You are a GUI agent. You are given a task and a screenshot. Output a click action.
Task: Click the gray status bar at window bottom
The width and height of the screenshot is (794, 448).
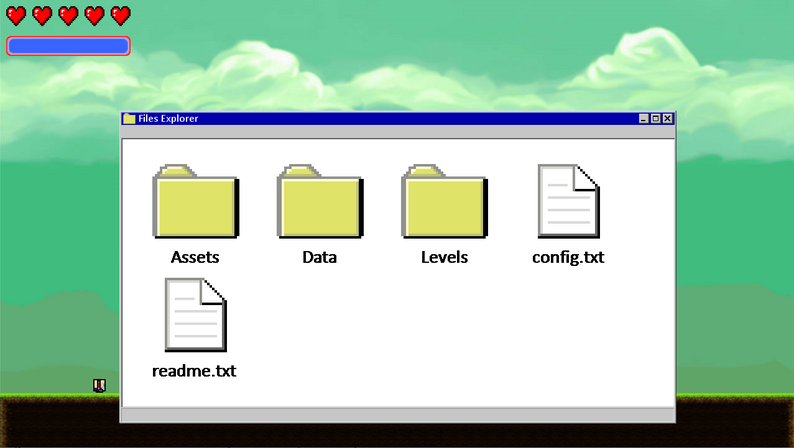click(398, 415)
